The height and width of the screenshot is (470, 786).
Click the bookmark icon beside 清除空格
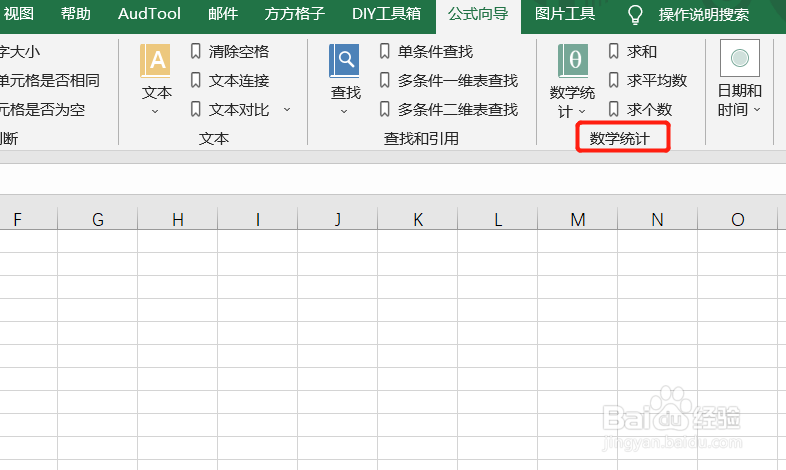pos(195,51)
